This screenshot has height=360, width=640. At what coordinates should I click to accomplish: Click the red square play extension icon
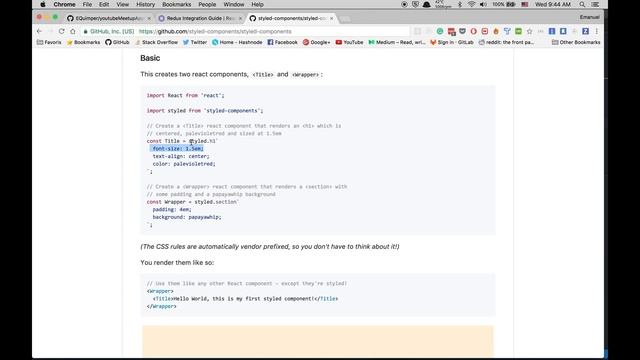(484, 31)
